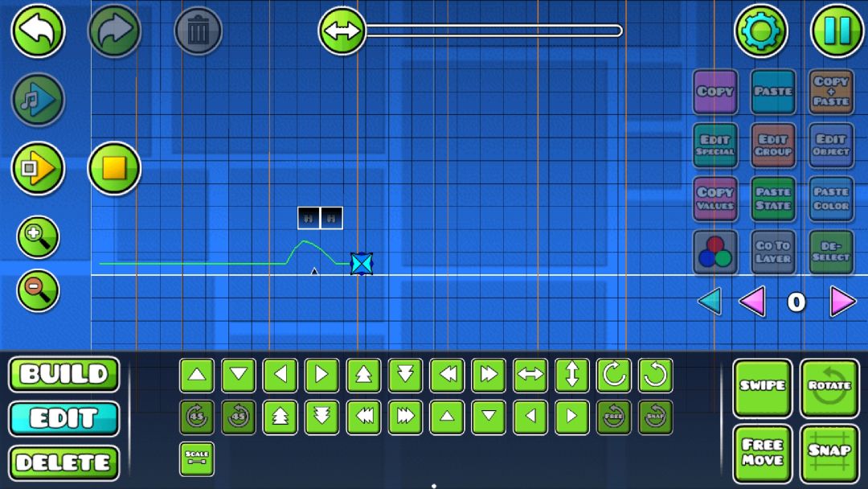Rotate the object clockwise
This screenshot has height=489, width=868.
[x=614, y=375]
